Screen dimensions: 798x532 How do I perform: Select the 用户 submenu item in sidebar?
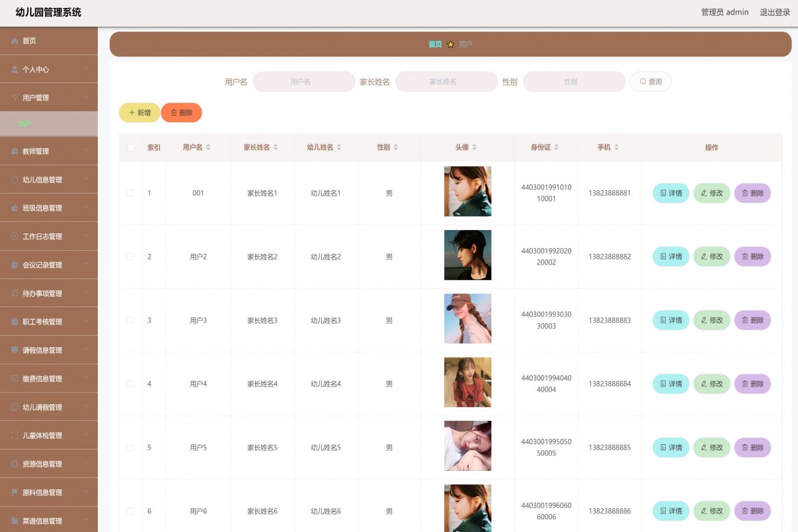(x=25, y=124)
